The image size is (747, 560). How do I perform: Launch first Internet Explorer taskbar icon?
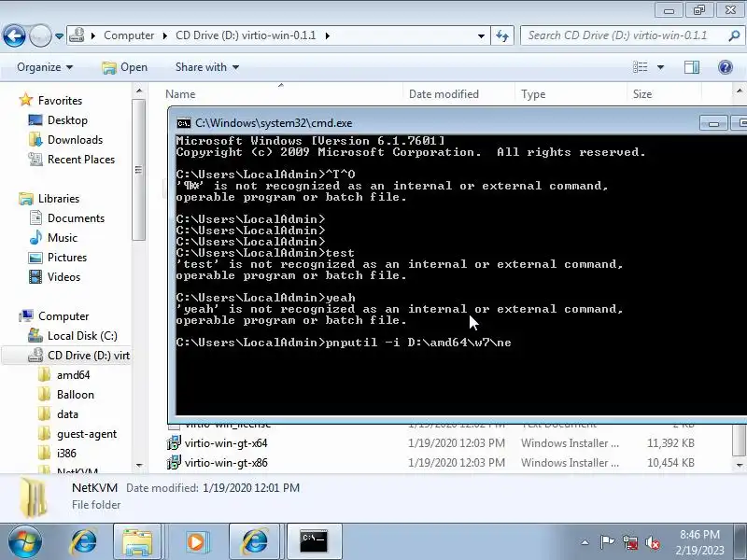(x=84, y=541)
